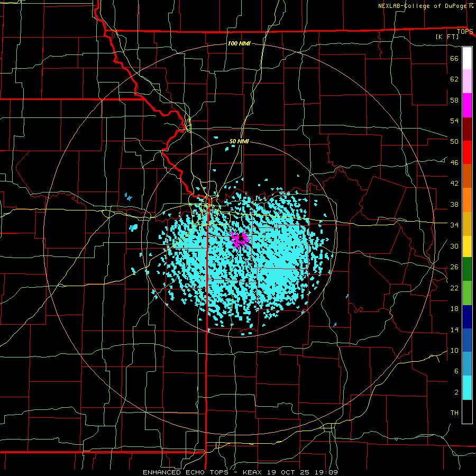Viewport: 476px width, 476px height.
Task: Click the "2" legend value
Action: [x=456, y=392]
